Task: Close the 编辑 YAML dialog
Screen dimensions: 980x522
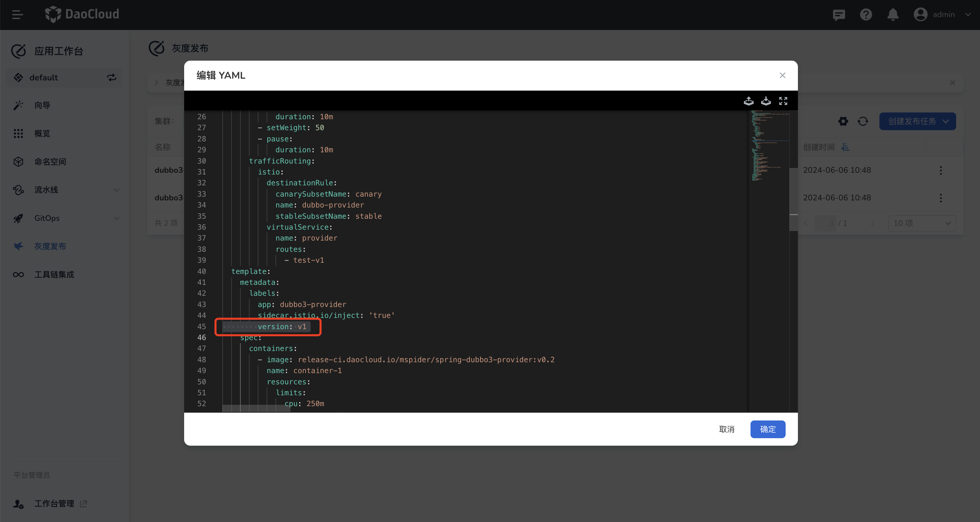Action: click(x=782, y=75)
